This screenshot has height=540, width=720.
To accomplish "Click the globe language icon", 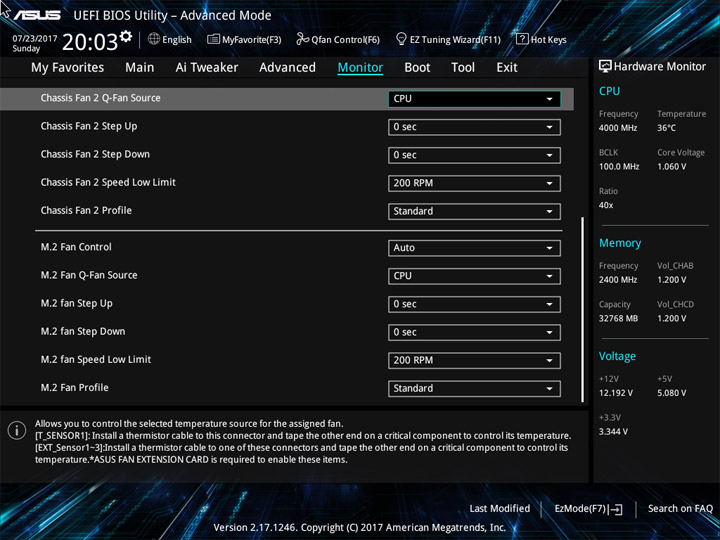I will pyautogui.click(x=154, y=39).
